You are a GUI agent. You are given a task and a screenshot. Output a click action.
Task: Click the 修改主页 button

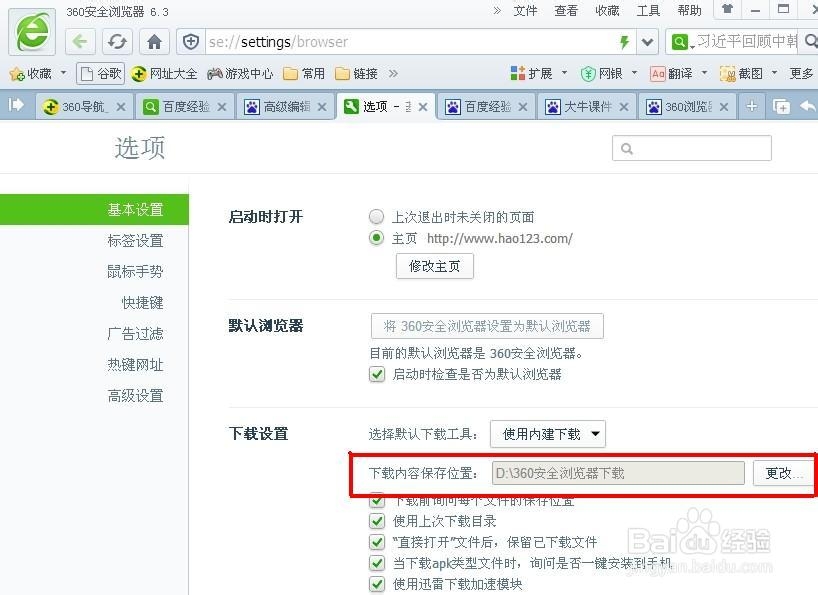(434, 266)
